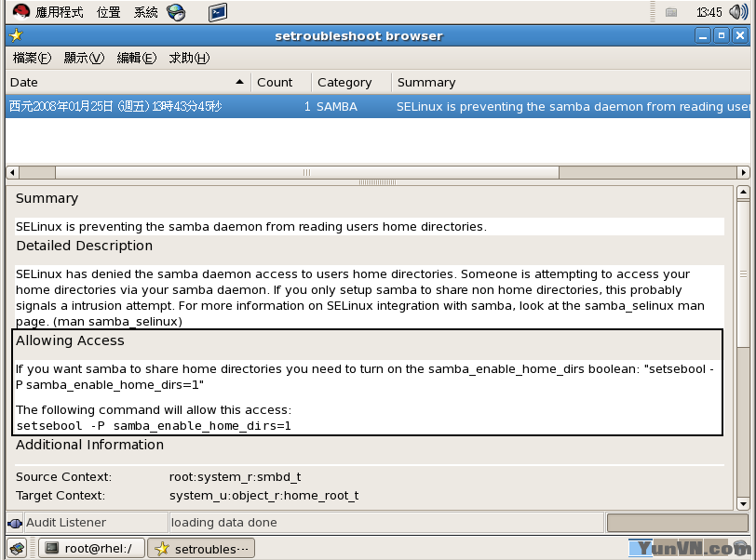Click the system_u:object_r:home_root_t target context value

pos(263,496)
